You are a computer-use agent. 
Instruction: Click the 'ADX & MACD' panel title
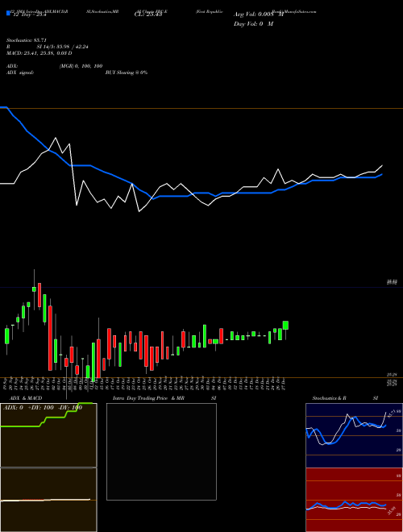pos(26,398)
